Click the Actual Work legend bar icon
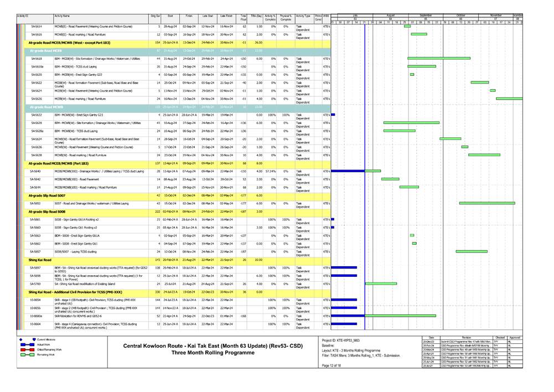This screenshot has width=554, height=392. 27,344
